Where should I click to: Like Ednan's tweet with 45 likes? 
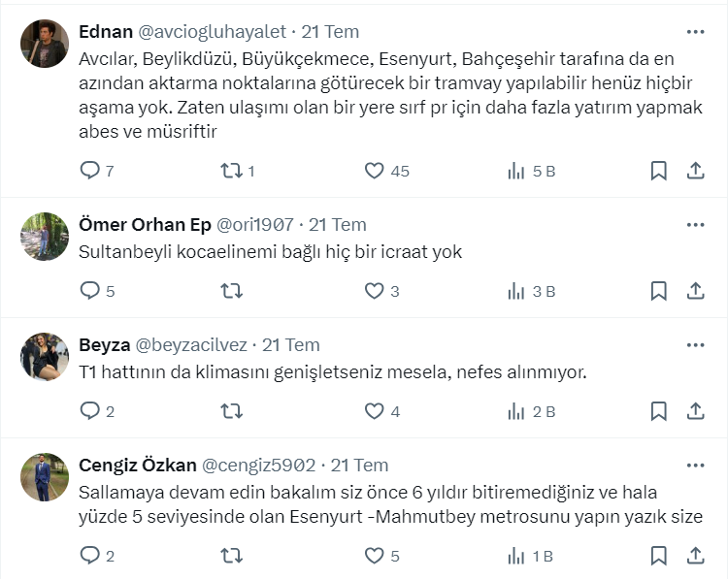(x=375, y=171)
